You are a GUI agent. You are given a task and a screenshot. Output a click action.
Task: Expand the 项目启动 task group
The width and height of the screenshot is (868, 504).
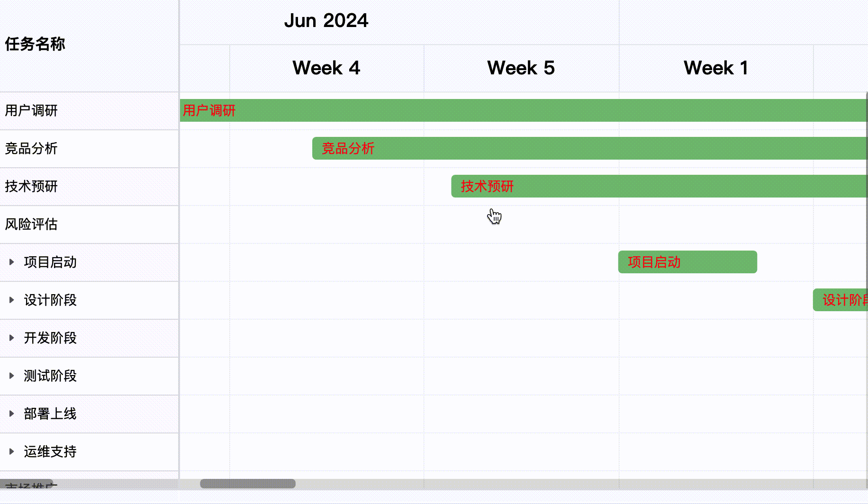pos(12,262)
